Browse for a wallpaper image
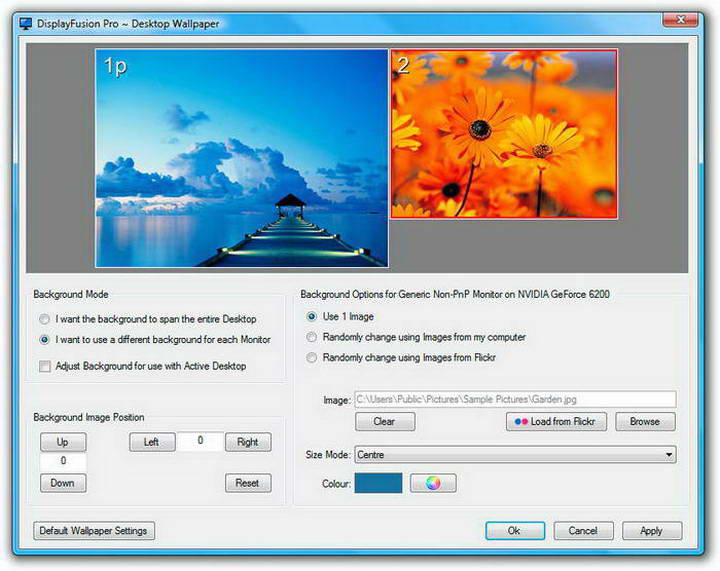The width and height of the screenshot is (720, 571). click(645, 421)
